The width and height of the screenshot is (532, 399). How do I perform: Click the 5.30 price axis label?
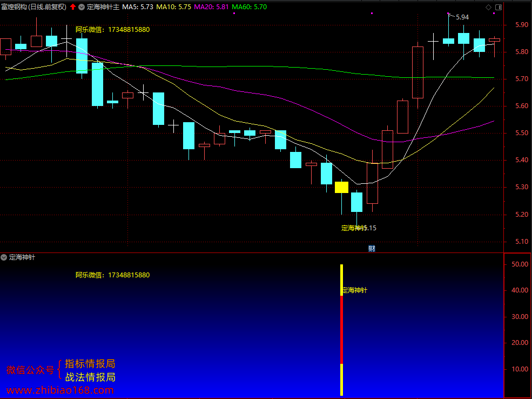pyautogui.click(x=522, y=187)
